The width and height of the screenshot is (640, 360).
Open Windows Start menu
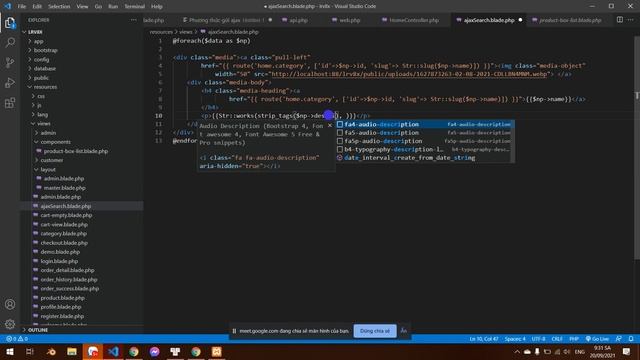coord(9,351)
